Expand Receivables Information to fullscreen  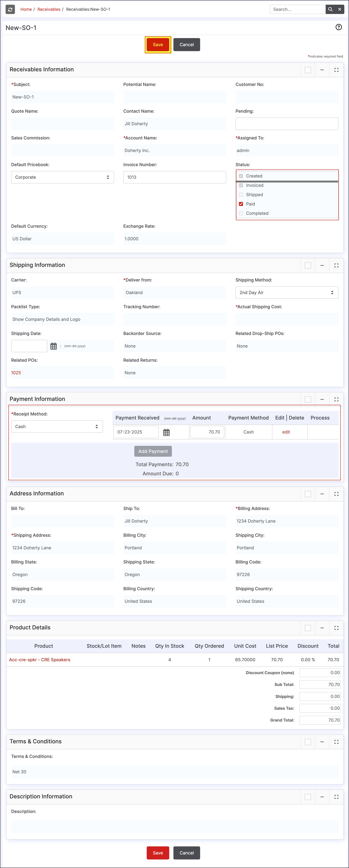tap(336, 70)
